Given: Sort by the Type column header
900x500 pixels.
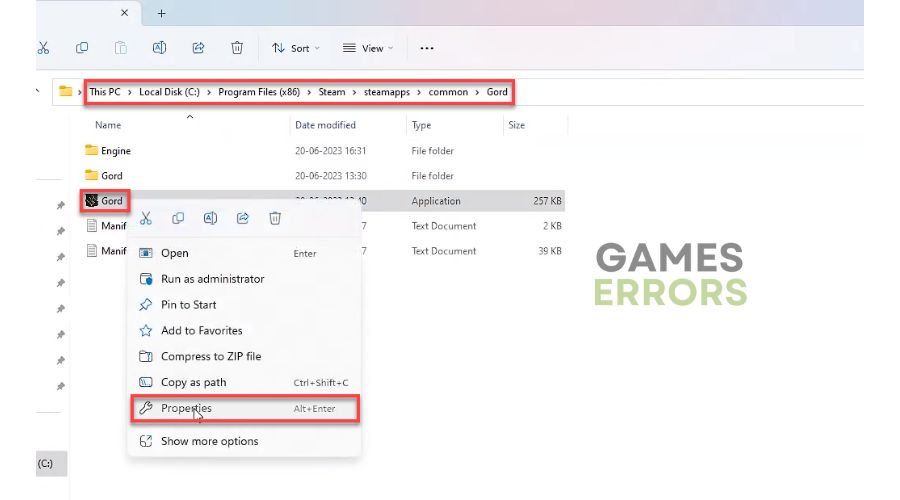Looking at the screenshot, I should (421, 125).
